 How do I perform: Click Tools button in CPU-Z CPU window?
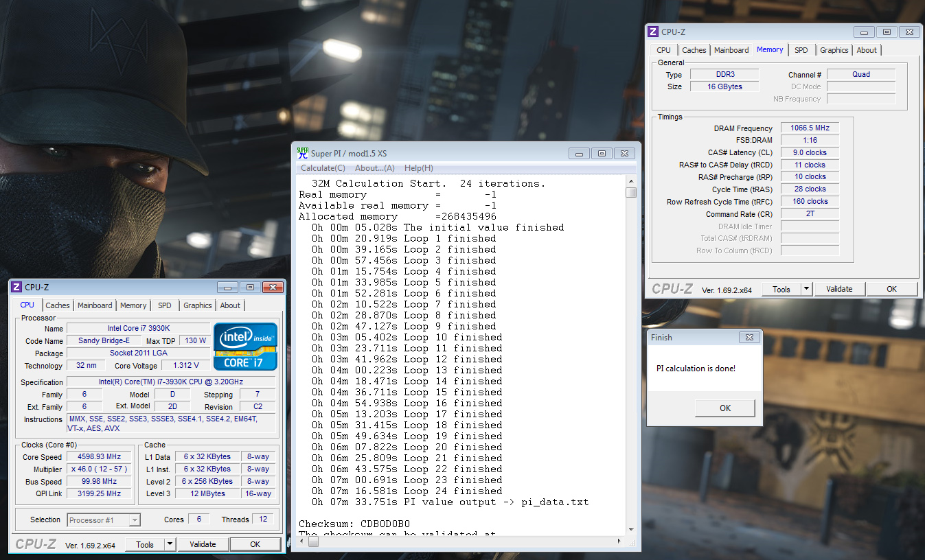coord(145,544)
